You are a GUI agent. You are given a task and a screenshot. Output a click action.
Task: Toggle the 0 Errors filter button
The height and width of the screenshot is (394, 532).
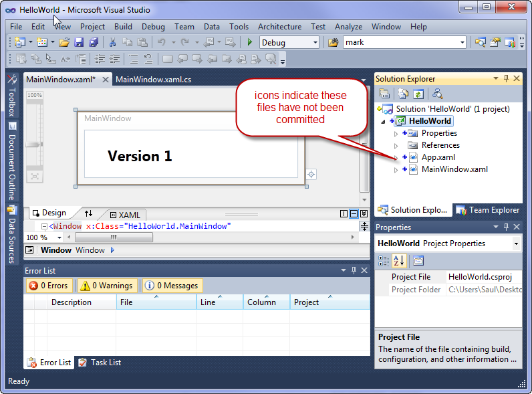coord(49,286)
